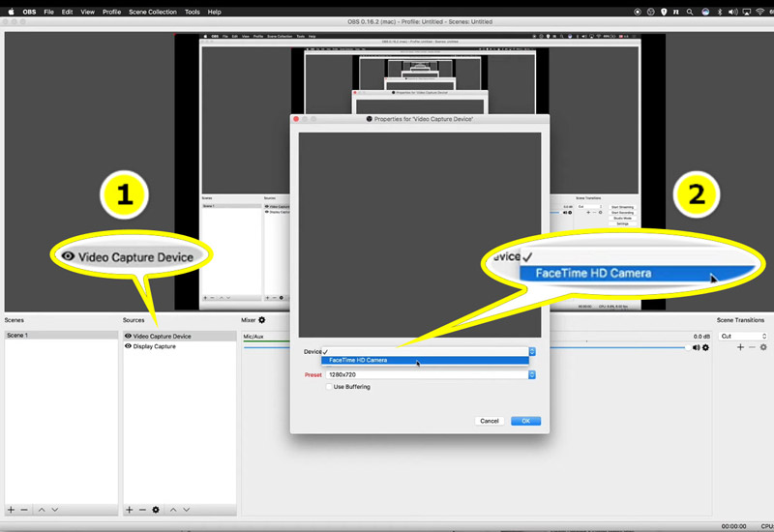Open source properties gear icon
Viewport: 774px width, 532px height.
tap(156, 509)
